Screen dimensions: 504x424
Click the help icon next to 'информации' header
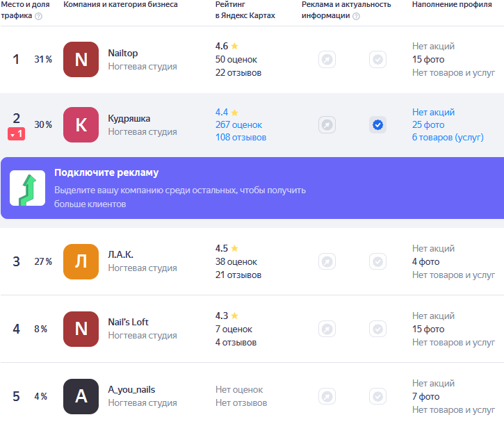[356, 16]
